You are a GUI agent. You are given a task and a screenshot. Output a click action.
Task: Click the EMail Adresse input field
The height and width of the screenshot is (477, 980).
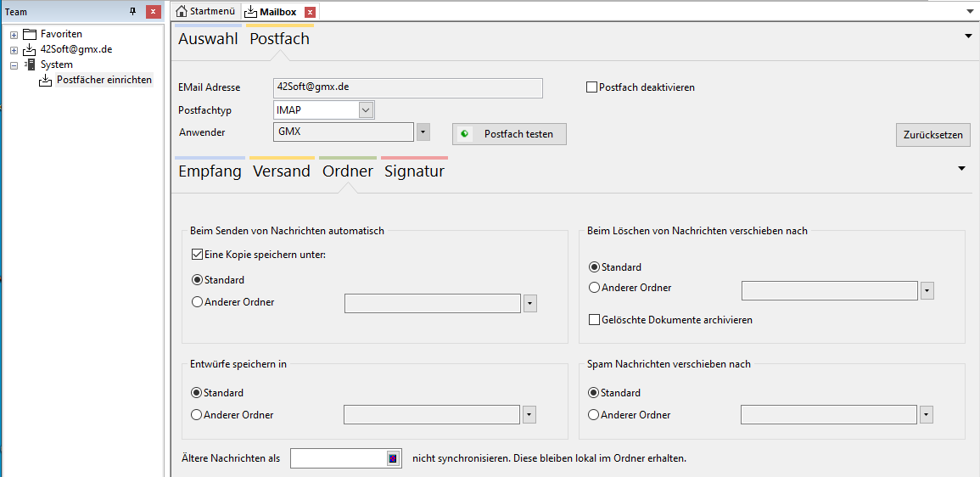[408, 87]
